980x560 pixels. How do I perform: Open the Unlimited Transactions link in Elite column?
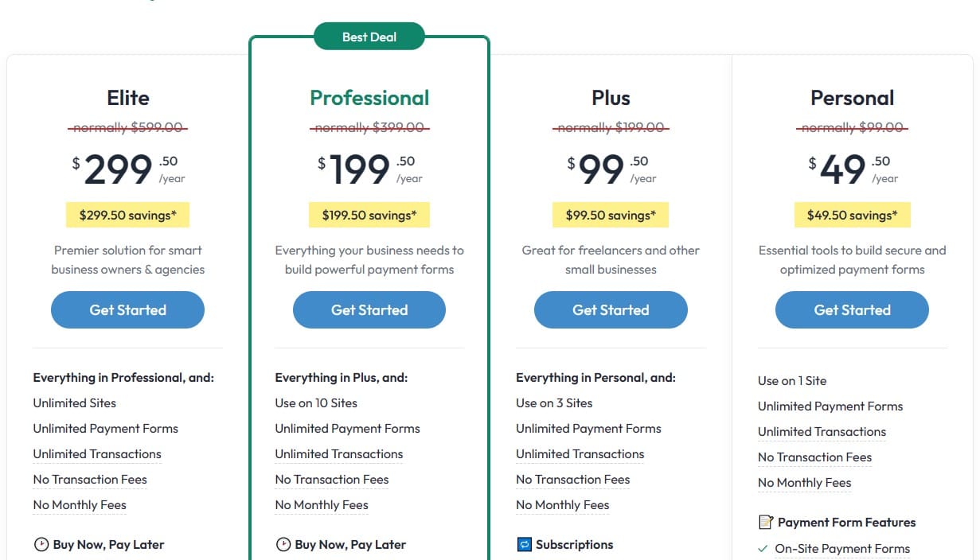97,453
